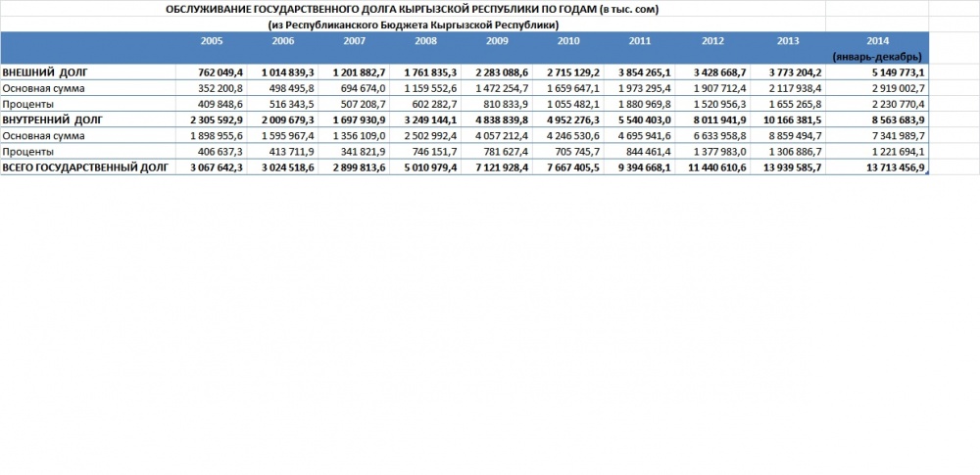The image size is (980, 475).
Task: Click cell value 1 014 839,3
Action: click(x=288, y=72)
